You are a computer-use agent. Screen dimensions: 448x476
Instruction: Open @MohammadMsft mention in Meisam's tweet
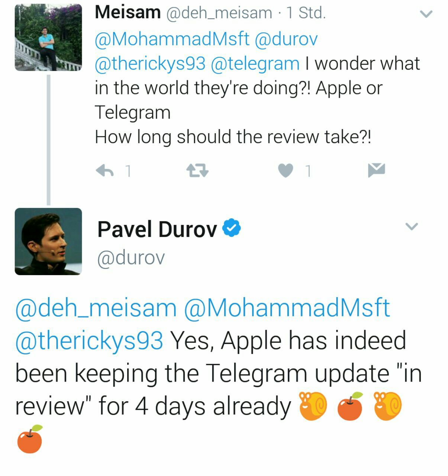coord(172,39)
